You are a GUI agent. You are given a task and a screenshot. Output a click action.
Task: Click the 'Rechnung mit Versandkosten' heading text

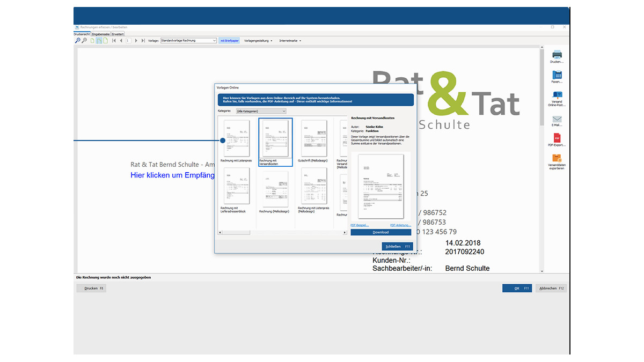click(x=373, y=117)
